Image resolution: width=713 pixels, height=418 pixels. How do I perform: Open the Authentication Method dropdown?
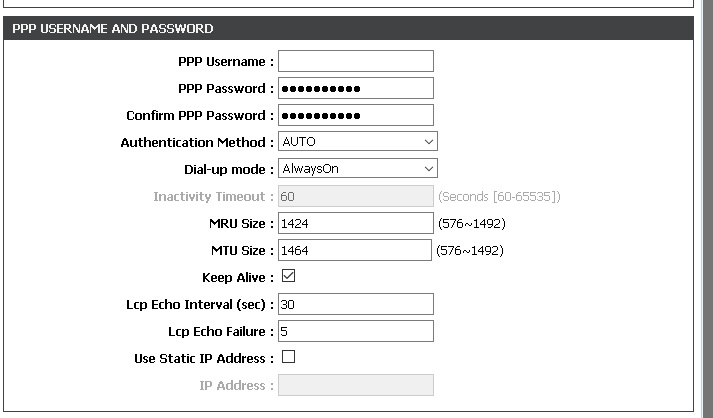(357, 143)
